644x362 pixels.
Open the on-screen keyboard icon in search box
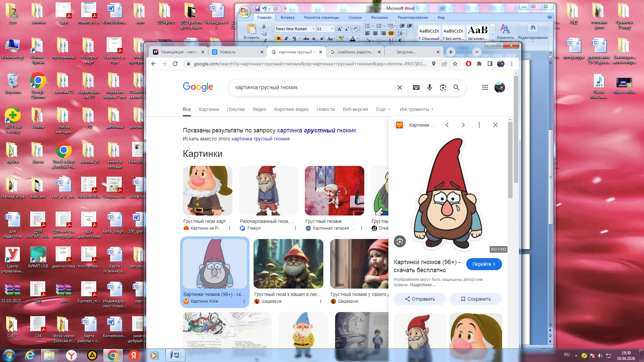coord(416,87)
